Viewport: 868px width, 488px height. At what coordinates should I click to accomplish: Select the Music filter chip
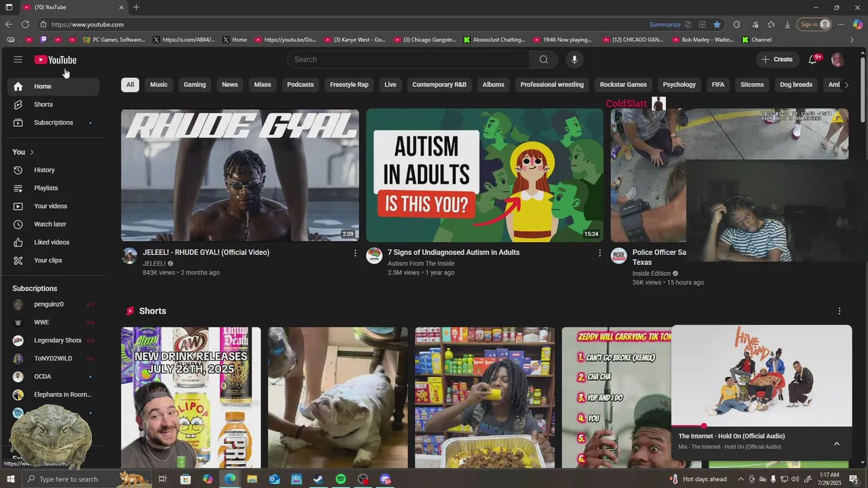159,85
